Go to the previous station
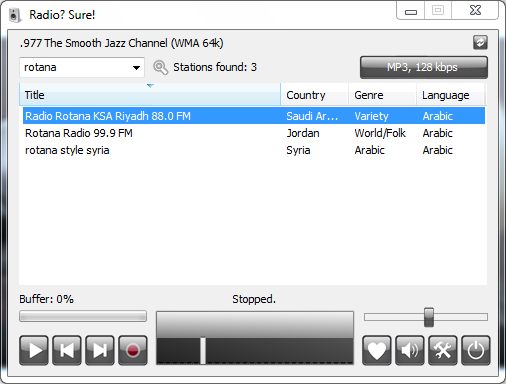This screenshot has width=506, height=384. (67, 350)
